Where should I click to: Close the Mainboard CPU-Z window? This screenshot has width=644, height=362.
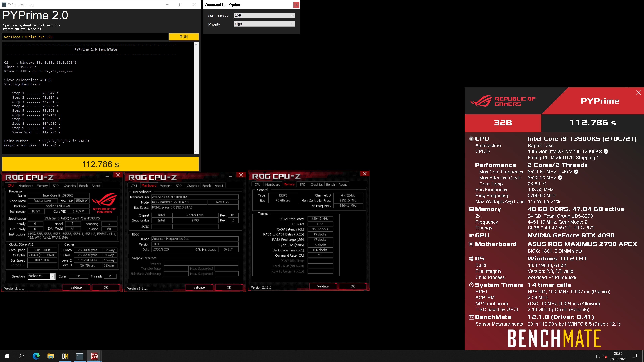[x=241, y=175]
